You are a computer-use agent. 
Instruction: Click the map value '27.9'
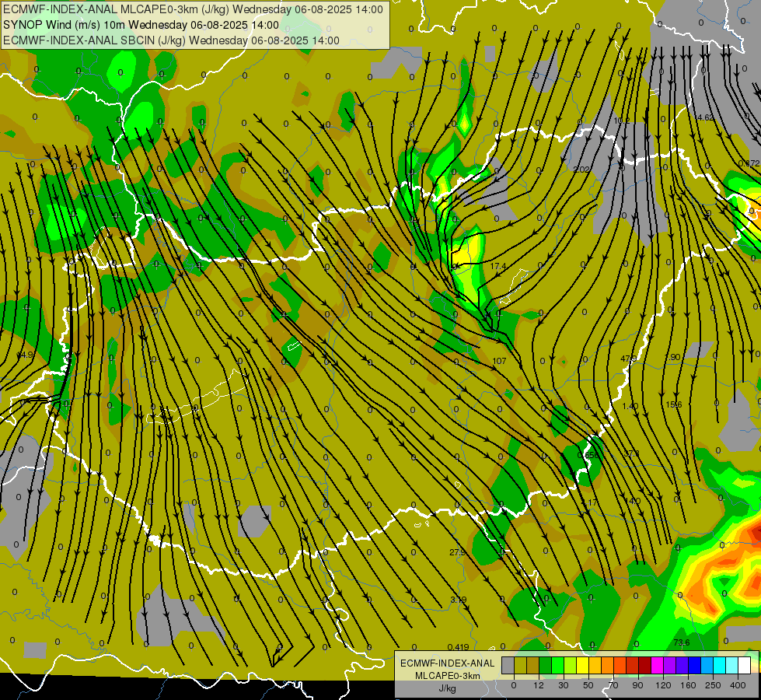[x=457, y=552]
